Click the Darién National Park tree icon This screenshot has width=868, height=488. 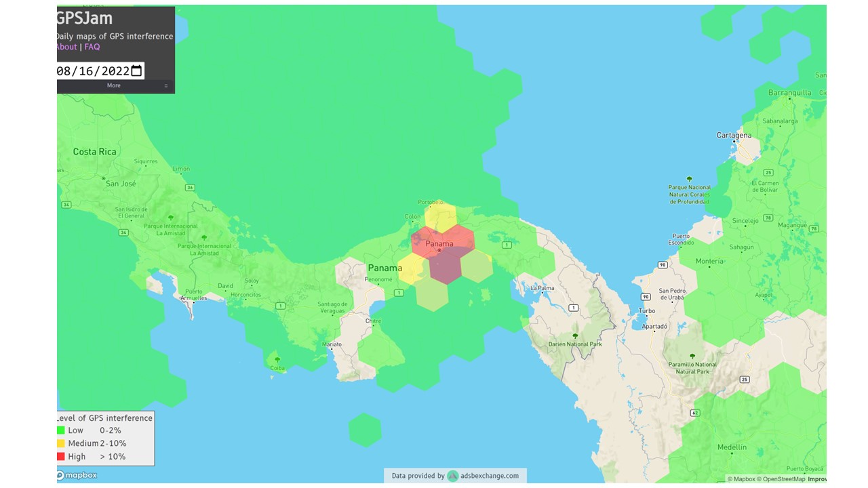pos(574,335)
